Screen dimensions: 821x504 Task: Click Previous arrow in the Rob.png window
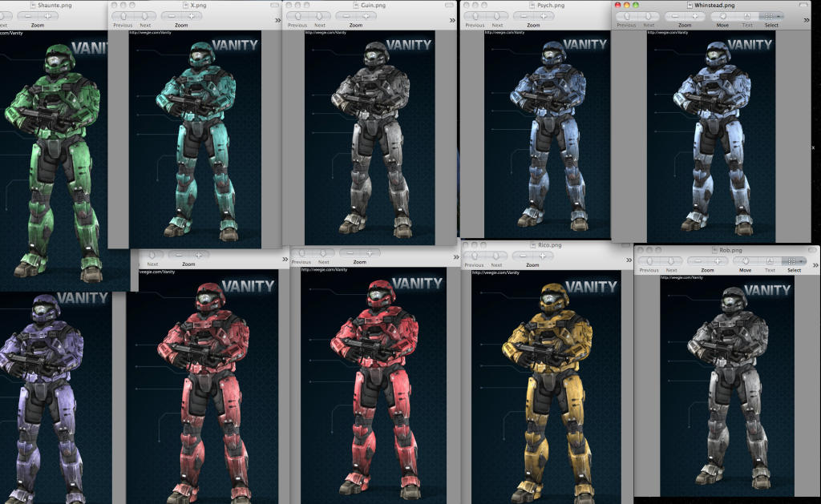[x=649, y=261]
